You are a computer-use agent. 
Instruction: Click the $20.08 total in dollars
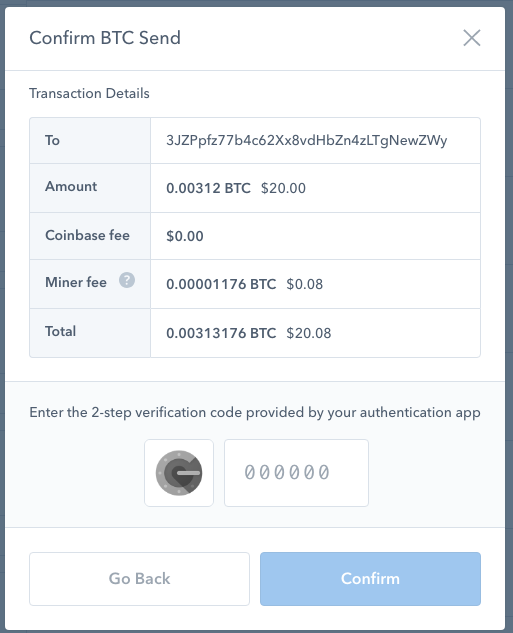pyautogui.click(x=309, y=333)
